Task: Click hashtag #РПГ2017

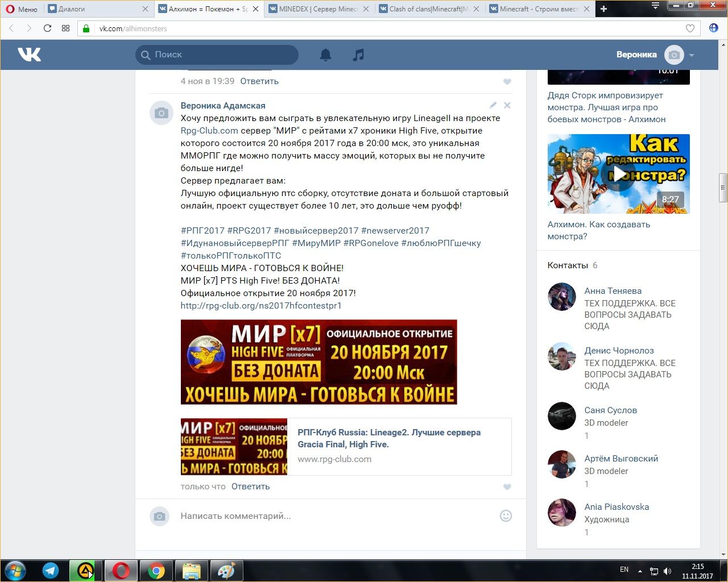Action: coord(202,231)
